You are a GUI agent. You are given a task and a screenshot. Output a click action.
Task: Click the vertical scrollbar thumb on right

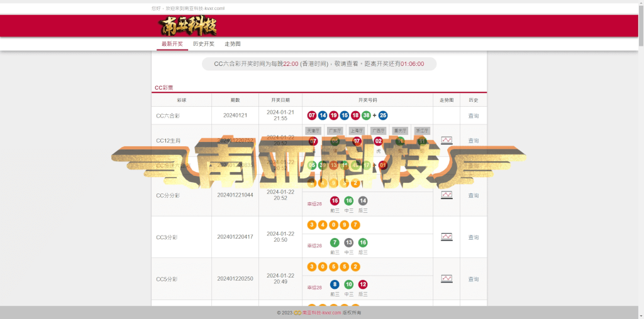[641, 26]
